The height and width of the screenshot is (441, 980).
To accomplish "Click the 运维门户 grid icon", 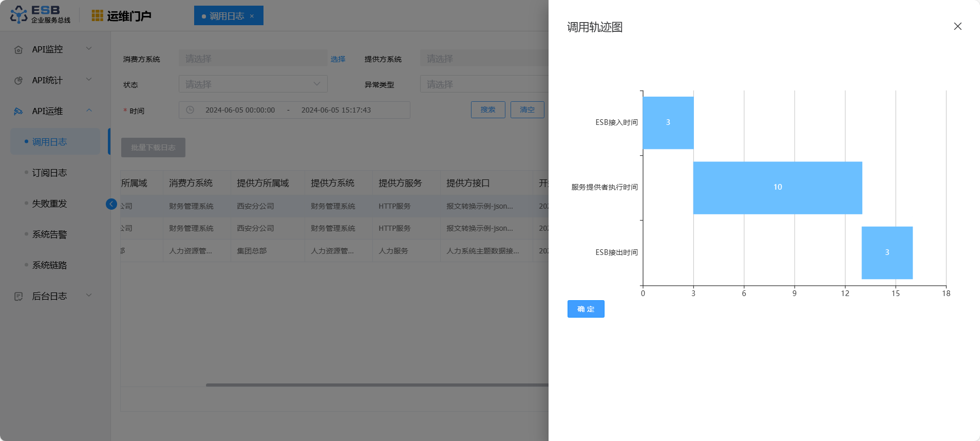I will (97, 16).
